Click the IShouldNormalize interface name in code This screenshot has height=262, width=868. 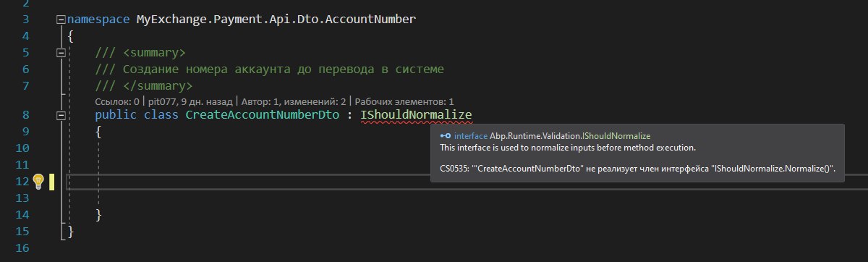point(416,115)
